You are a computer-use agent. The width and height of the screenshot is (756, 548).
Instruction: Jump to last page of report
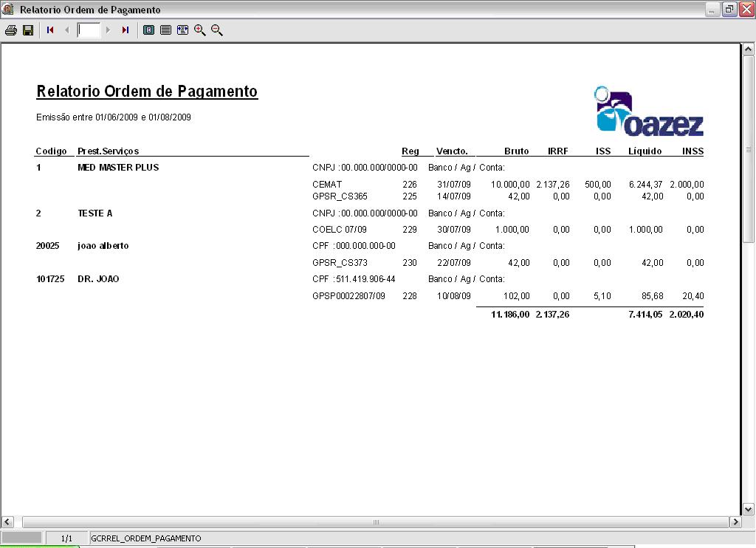click(126, 30)
